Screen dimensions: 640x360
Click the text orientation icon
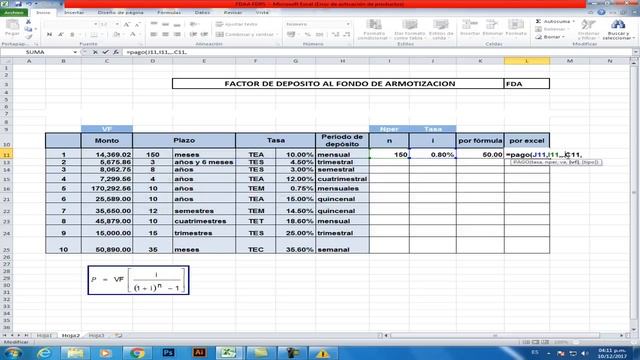[x=193, y=24]
